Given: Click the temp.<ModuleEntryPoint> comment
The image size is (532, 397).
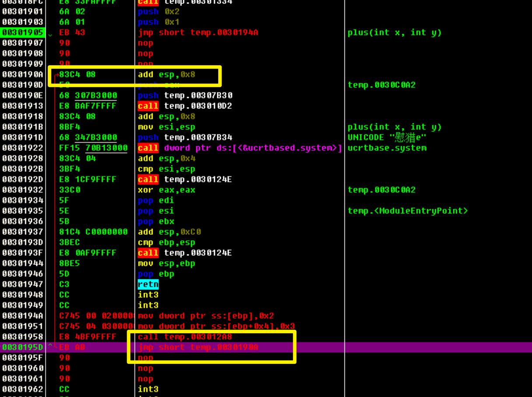Looking at the screenshot, I should point(407,211).
